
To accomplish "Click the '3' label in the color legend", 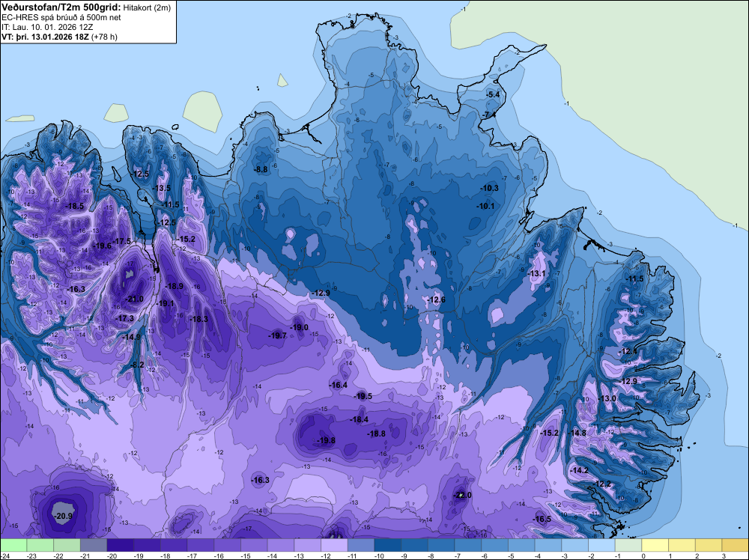I will (724, 556).
